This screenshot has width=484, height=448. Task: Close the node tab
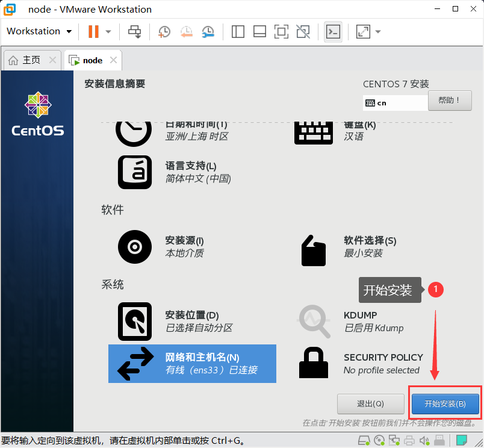coord(114,60)
